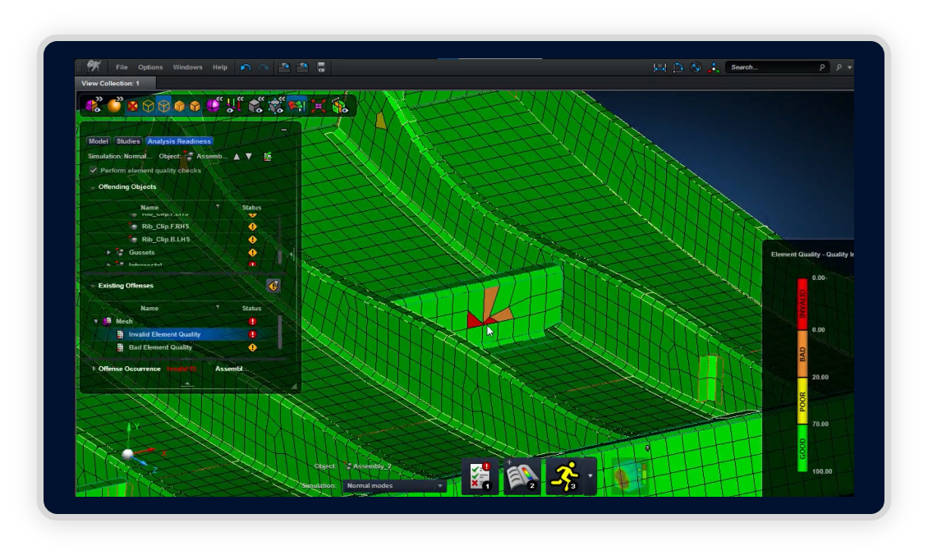The height and width of the screenshot is (560, 928).
Task: Click the checklist icon beside Object arrows
Action: coord(268,157)
